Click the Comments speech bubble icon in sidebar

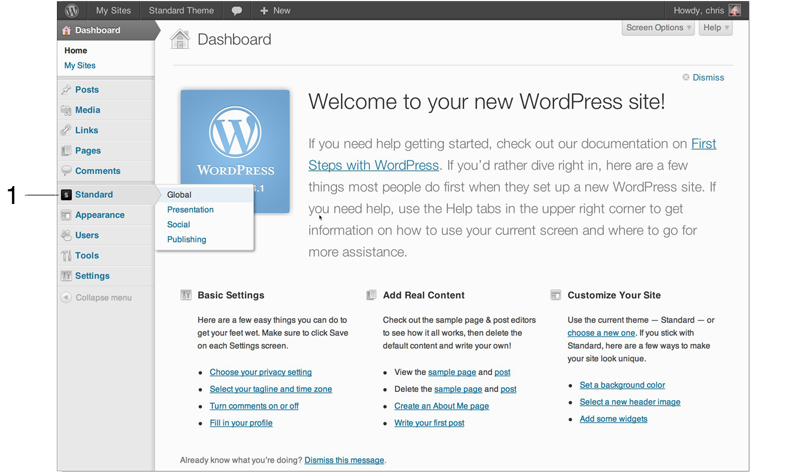[66, 171]
